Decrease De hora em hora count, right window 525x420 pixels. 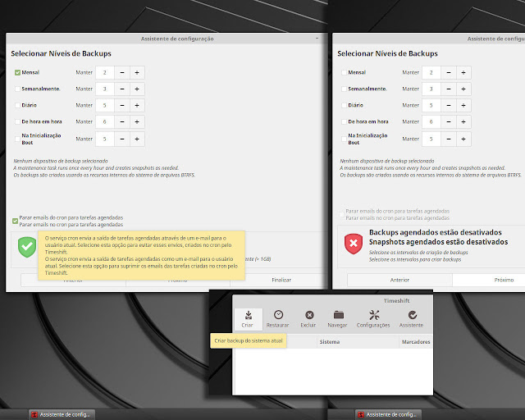coord(449,121)
